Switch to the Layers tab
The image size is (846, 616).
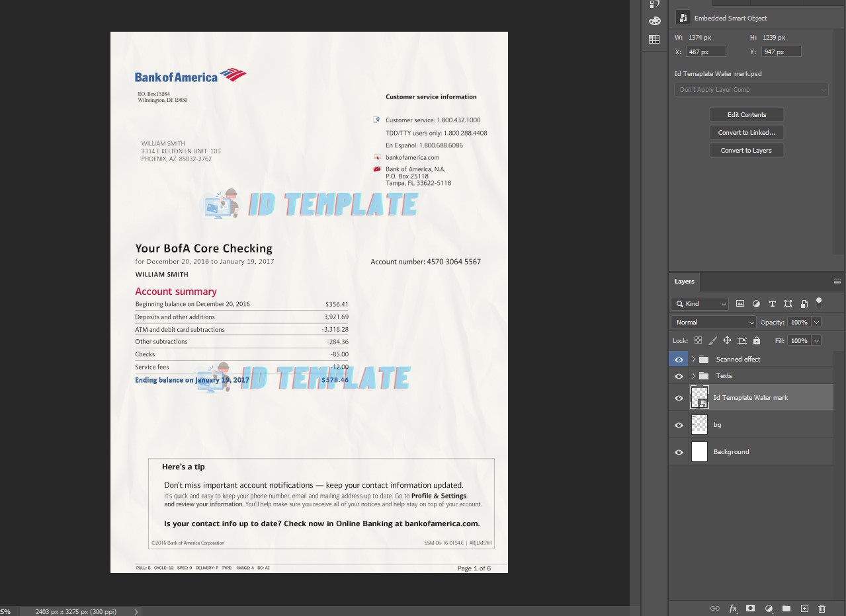685,282
